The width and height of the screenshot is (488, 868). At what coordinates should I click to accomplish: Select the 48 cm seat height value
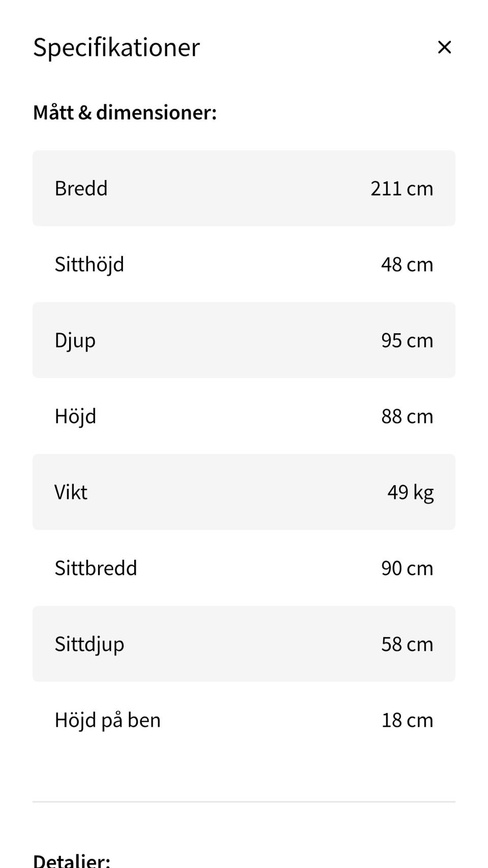pyautogui.click(x=407, y=264)
